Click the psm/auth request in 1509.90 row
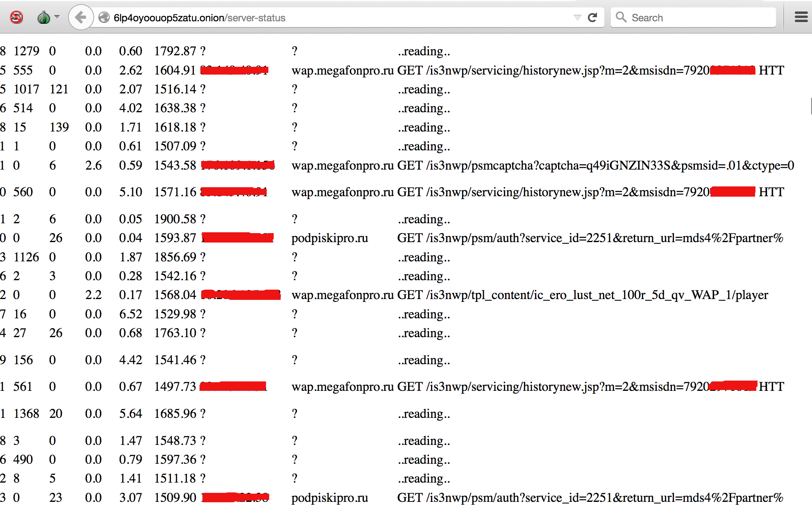The height and width of the screenshot is (508, 812). point(590,498)
